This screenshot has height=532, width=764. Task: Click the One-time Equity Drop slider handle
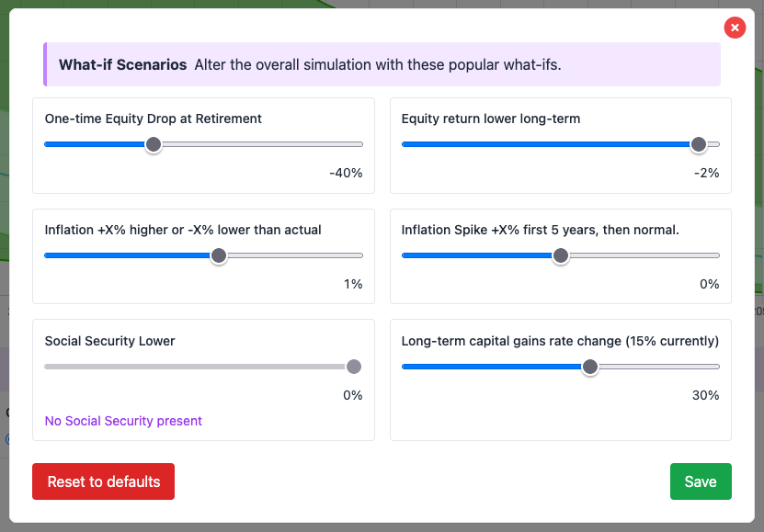(x=154, y=144)
